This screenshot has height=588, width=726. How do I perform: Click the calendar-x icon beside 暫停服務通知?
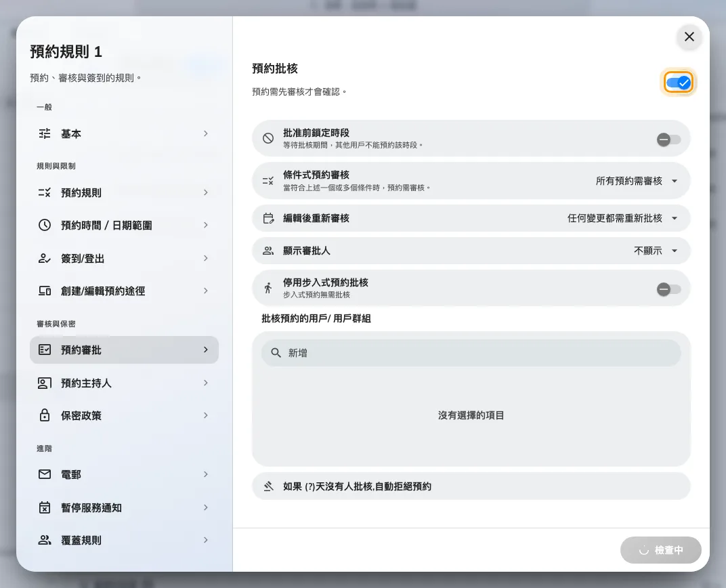click(45, 507)
